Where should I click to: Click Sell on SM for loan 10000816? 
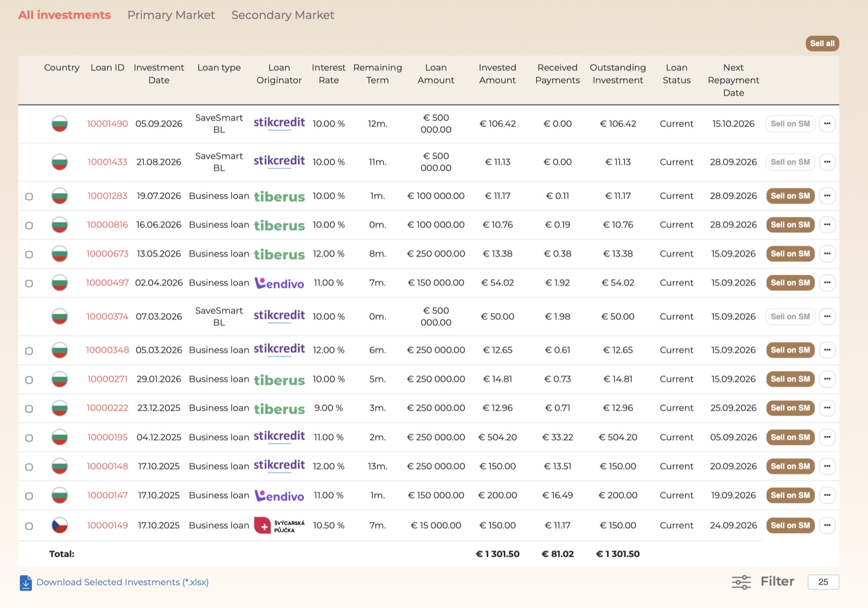click(790, 225)
